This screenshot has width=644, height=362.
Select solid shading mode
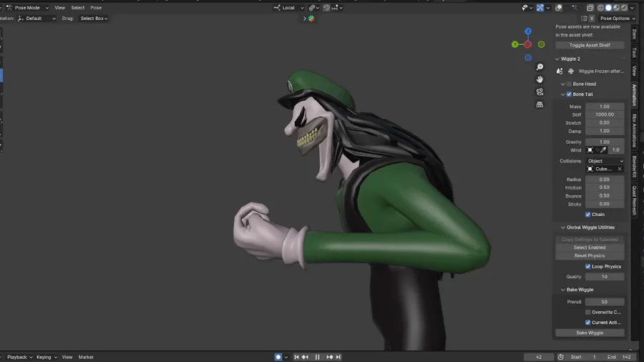[x=608, y=8]
